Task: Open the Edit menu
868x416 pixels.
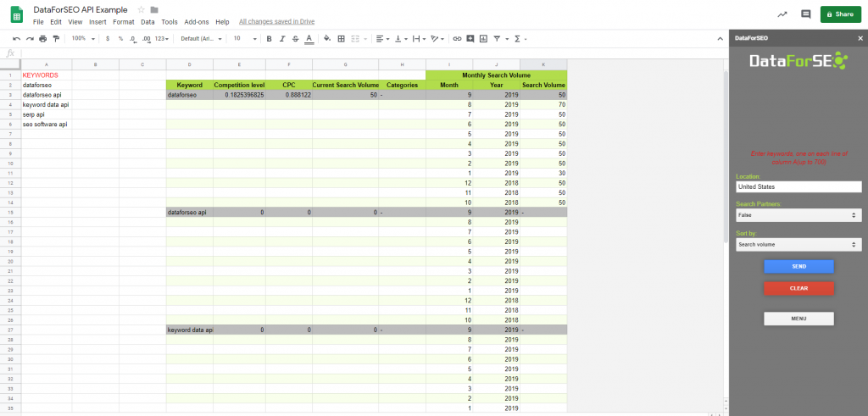Action: pos(56,22)
